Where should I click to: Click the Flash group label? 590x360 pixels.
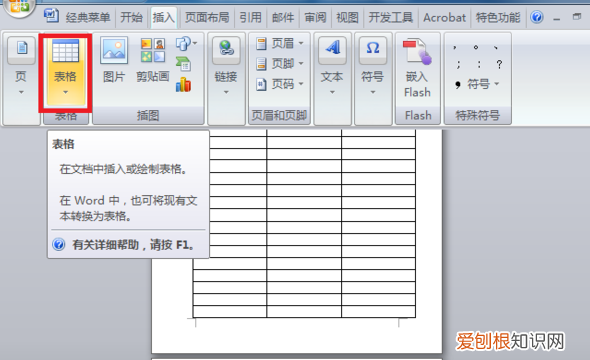418,115
